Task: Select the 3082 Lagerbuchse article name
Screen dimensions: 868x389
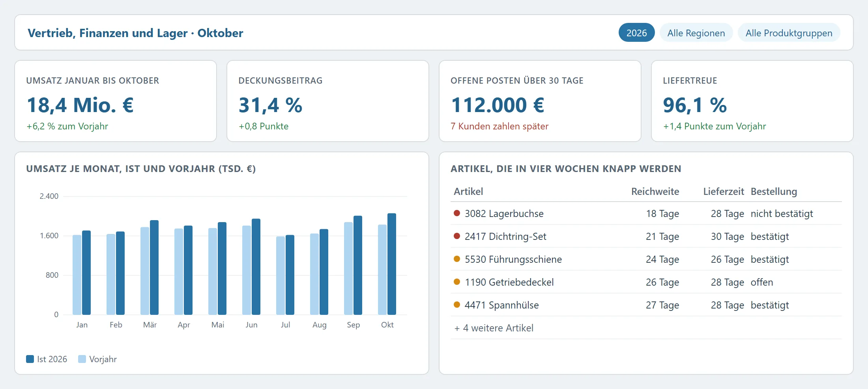Action: tap(504, 213)
